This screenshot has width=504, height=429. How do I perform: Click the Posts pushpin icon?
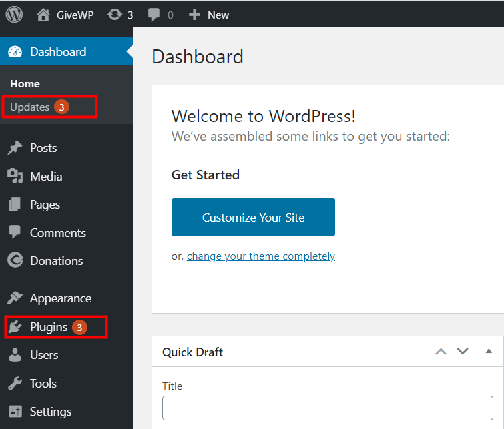(15, 148)
